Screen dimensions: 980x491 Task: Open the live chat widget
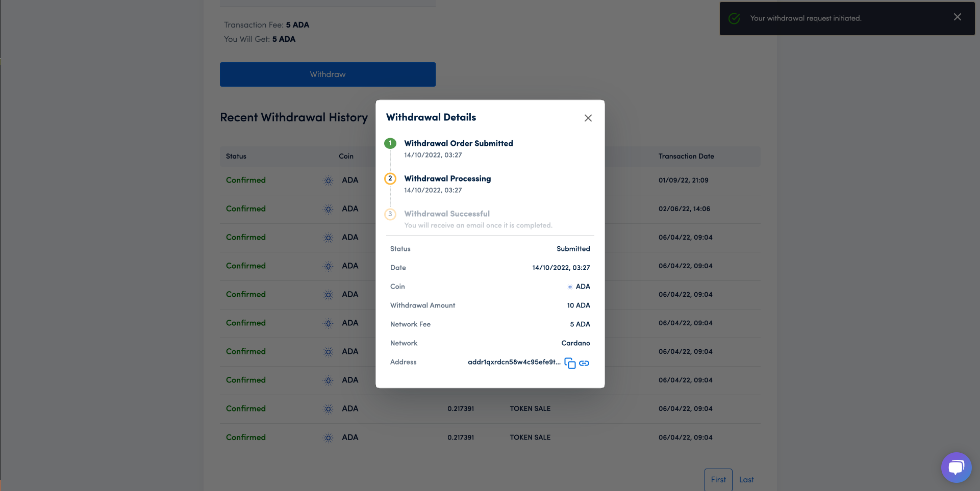point(956,467)
